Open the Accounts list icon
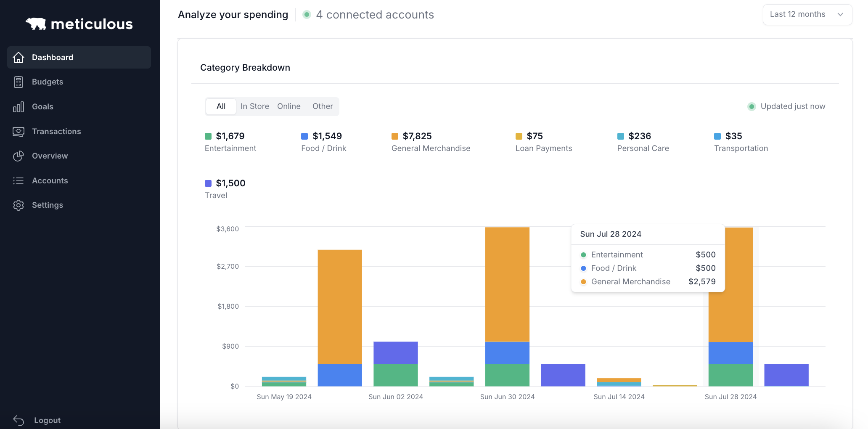 19,181
